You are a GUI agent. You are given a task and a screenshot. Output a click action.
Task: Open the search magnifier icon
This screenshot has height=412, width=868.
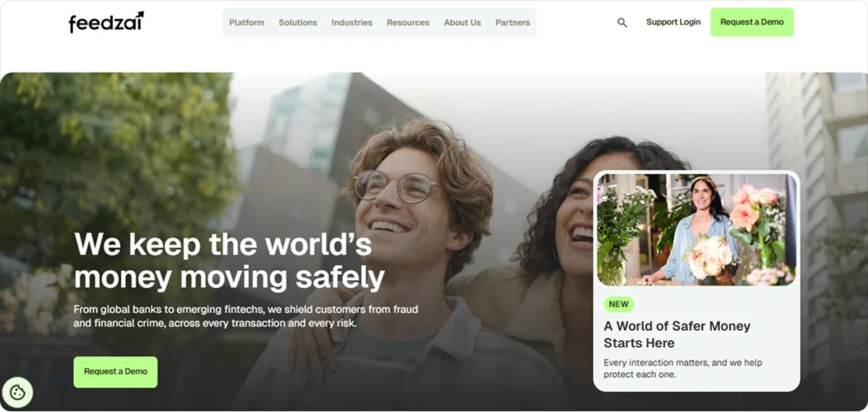(x=622, y=22)
